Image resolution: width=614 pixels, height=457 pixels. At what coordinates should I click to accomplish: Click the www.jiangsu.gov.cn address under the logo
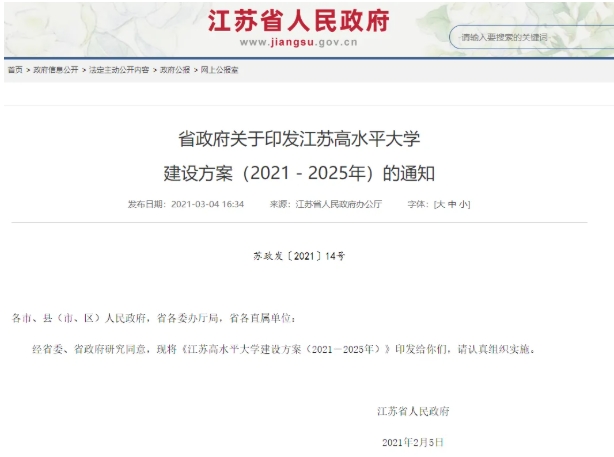point(299,43)
